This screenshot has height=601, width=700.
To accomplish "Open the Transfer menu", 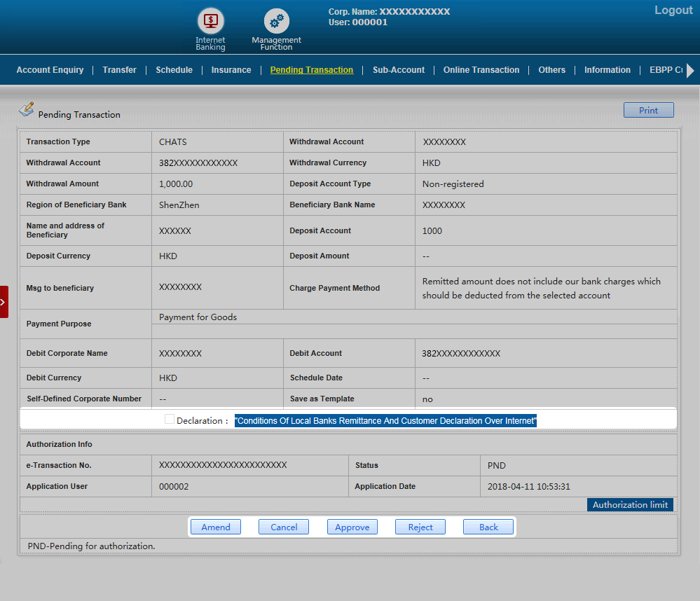I will 119,70.
